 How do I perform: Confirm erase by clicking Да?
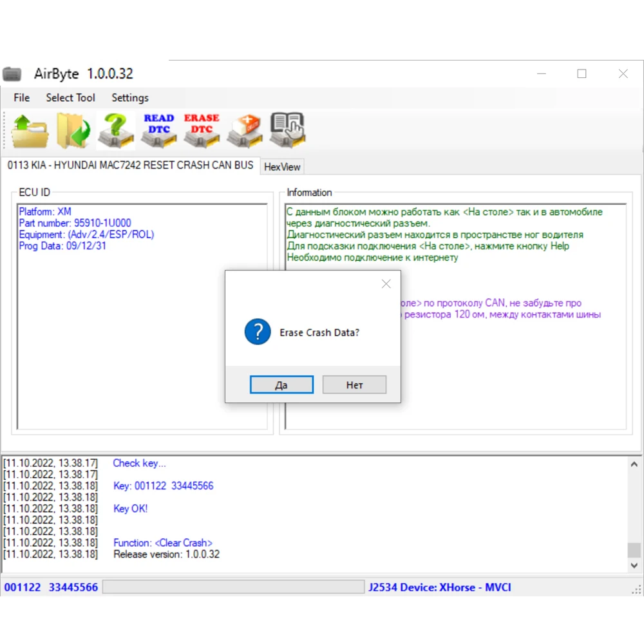[x=282, y=385]
